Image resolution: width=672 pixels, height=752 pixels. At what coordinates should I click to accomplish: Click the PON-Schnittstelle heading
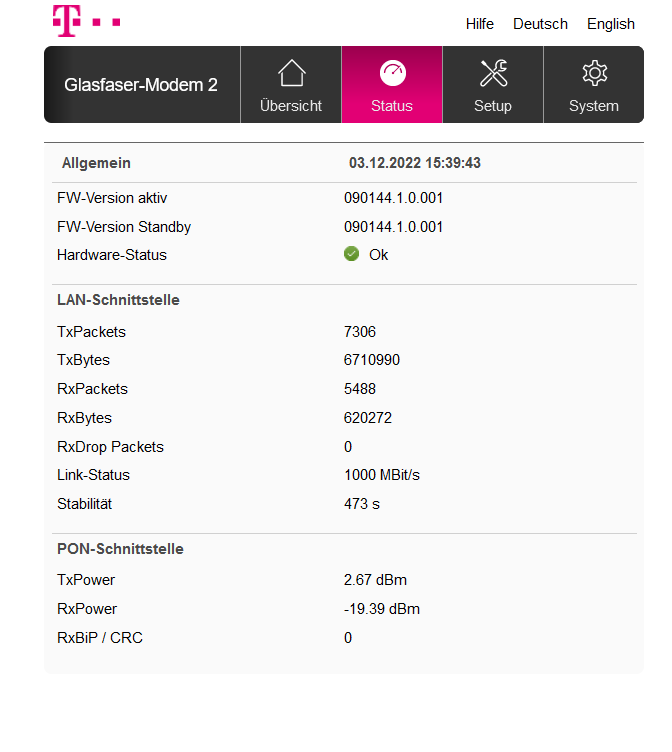coord(120,549)
